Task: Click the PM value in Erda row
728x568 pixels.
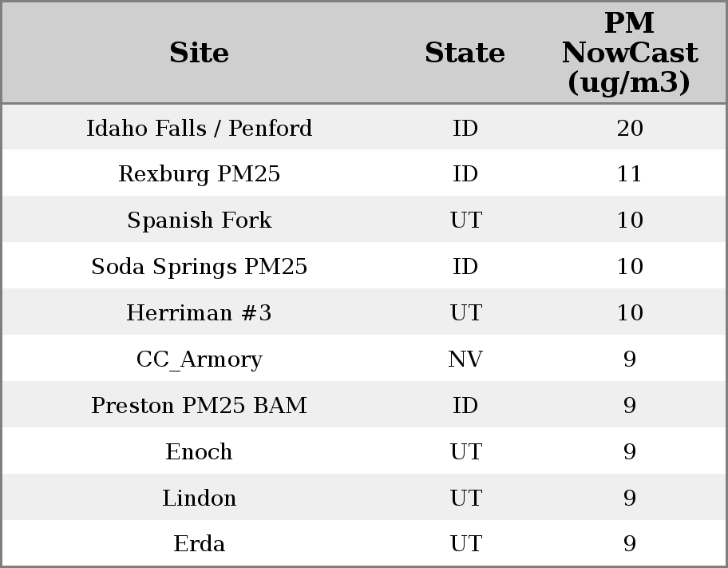Action: [630, 544]
